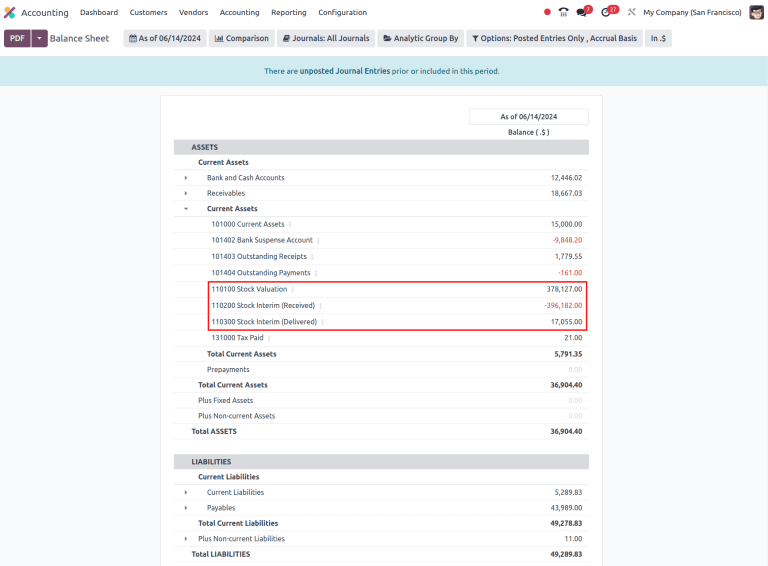The height and width of the screenshot is (566, 768).
Task: Open the debug tools wrench icon
Action: point(631,12)
